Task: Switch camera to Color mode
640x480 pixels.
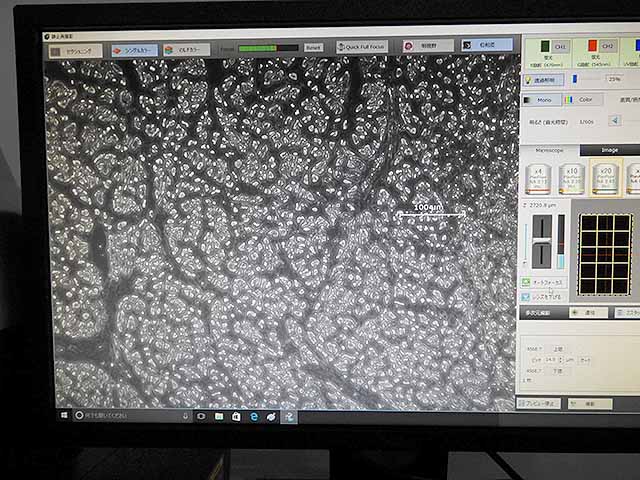Action: tap(582, 100)
